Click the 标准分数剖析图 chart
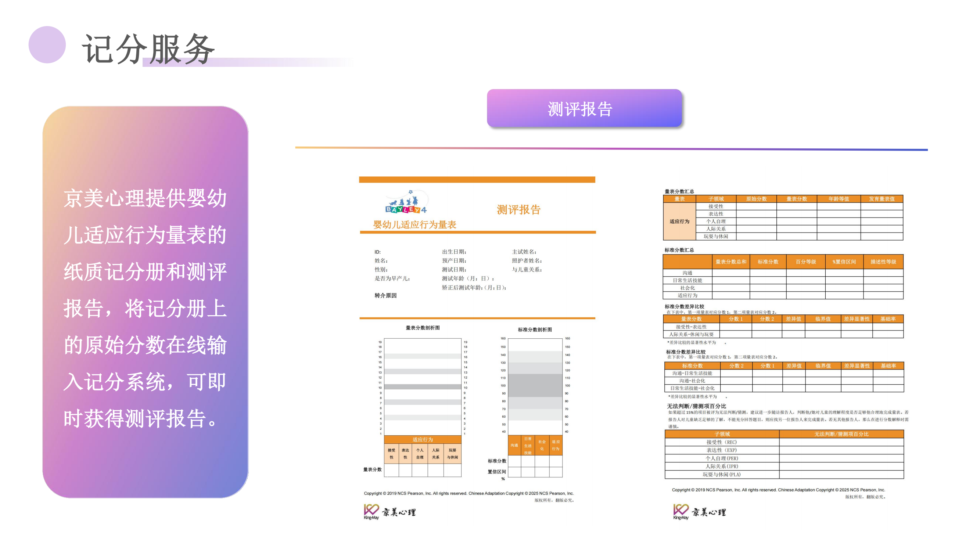 tap(535, 385)
